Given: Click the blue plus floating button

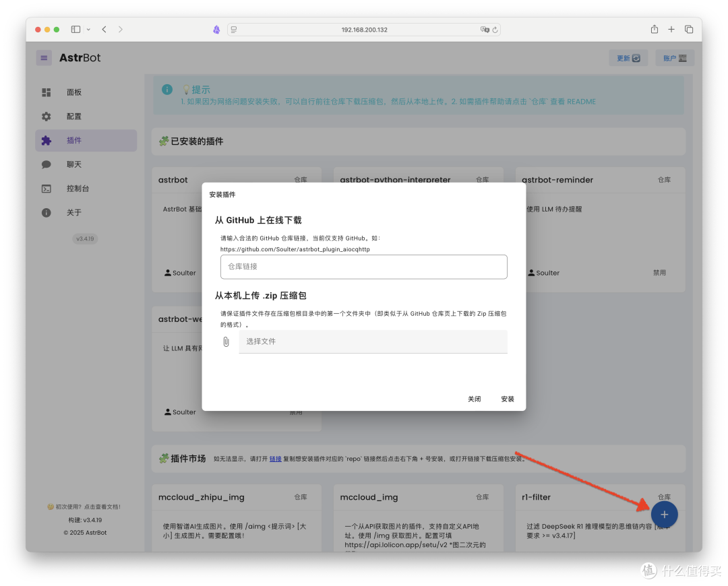Looking at the screenshot, I should pos(665,515).
